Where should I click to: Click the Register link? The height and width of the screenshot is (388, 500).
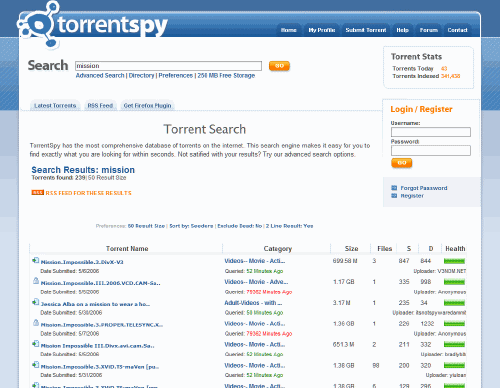click(x=412, y=196)
